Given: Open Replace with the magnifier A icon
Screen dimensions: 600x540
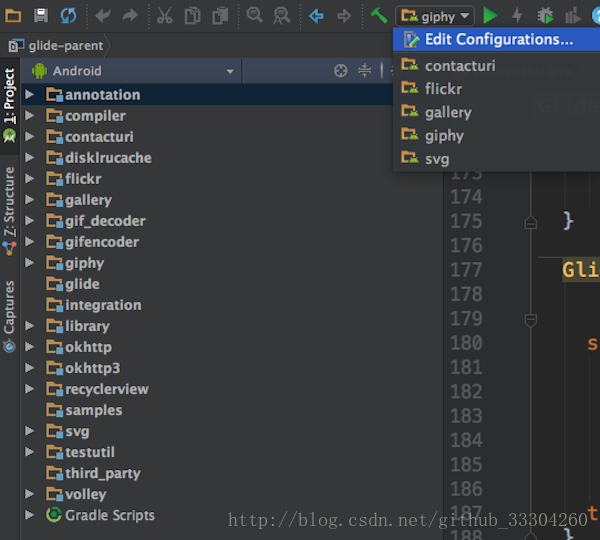Looking at the screenshot, I should pyautogui.click(x=282, y=16).
